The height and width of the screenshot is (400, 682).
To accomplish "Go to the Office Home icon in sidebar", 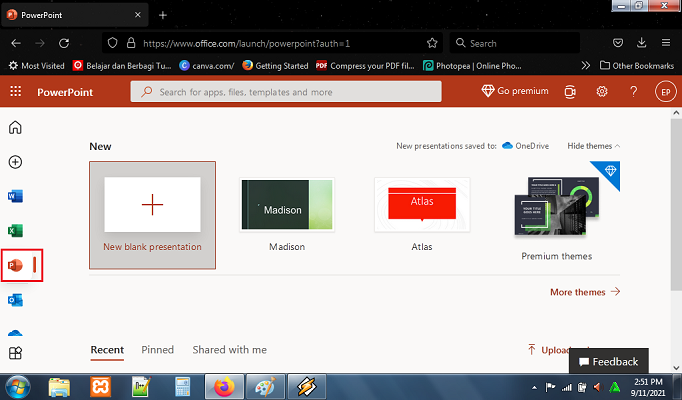I will (x=15, y=127).
